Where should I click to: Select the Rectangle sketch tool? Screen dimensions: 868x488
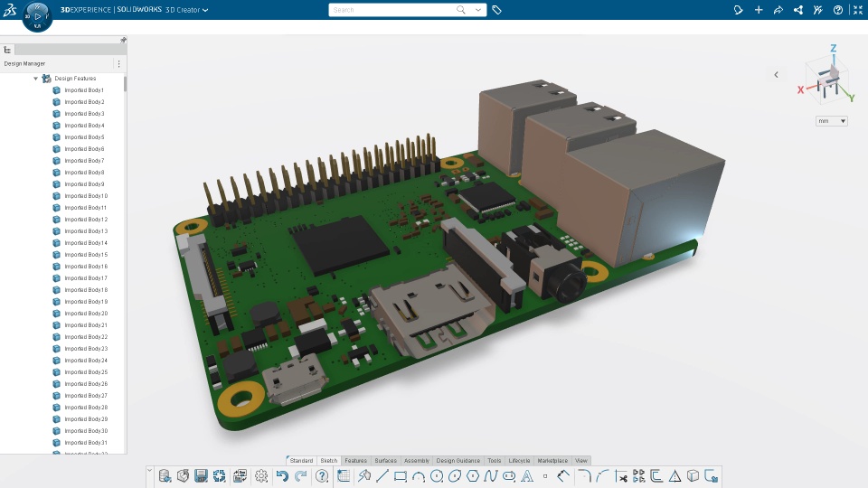[401, 476]
